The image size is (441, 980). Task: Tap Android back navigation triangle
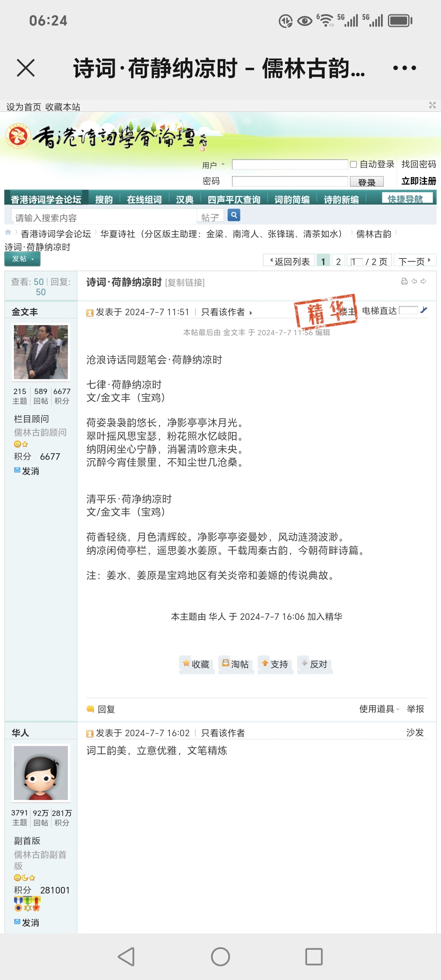click(127, 957)
